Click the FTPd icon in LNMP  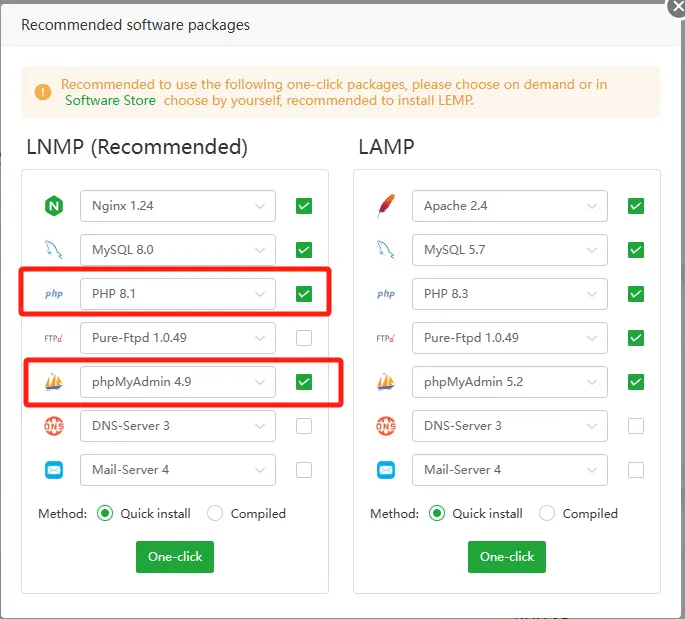tap(54, 338)
